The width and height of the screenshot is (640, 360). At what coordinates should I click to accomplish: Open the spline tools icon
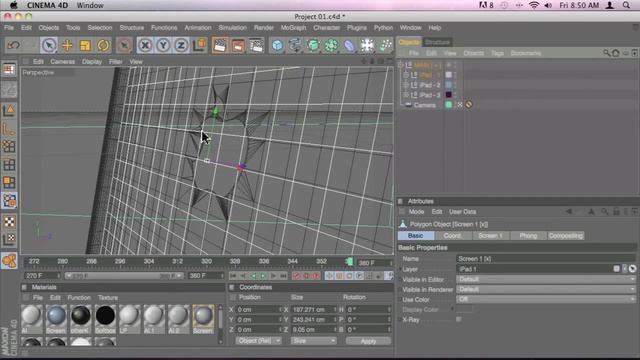pyautogui.click(x=295, y=45)
